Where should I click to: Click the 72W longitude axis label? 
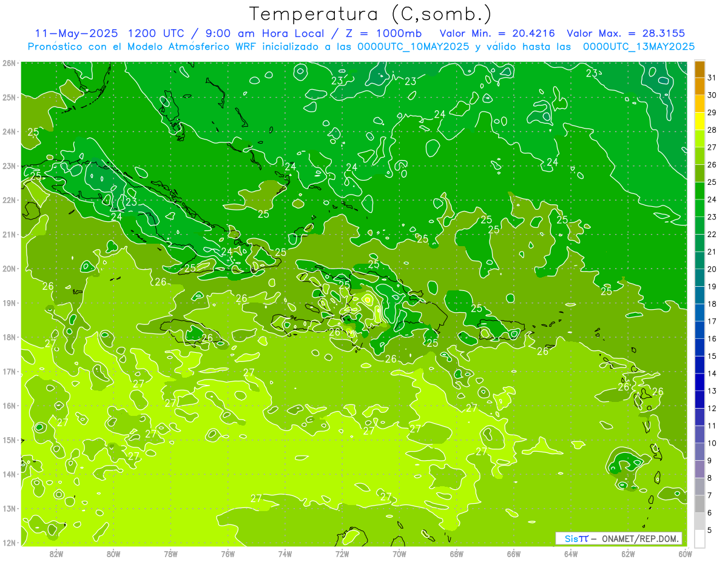[342, 554]
